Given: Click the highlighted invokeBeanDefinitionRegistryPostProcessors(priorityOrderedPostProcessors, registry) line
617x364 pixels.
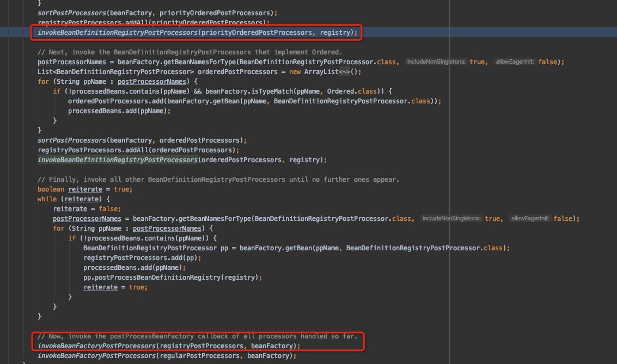Looking at the screenshot, I should [x=198, y=33].
